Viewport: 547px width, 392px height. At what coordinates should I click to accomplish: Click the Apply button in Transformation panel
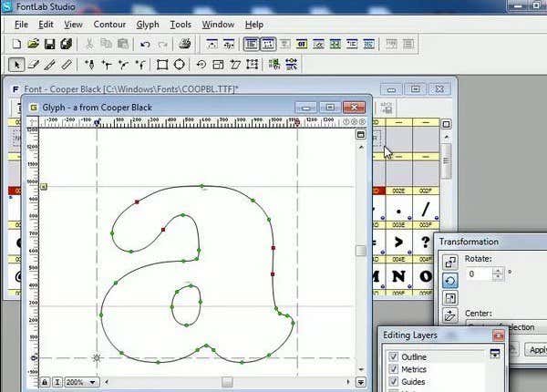pos(537,350)
